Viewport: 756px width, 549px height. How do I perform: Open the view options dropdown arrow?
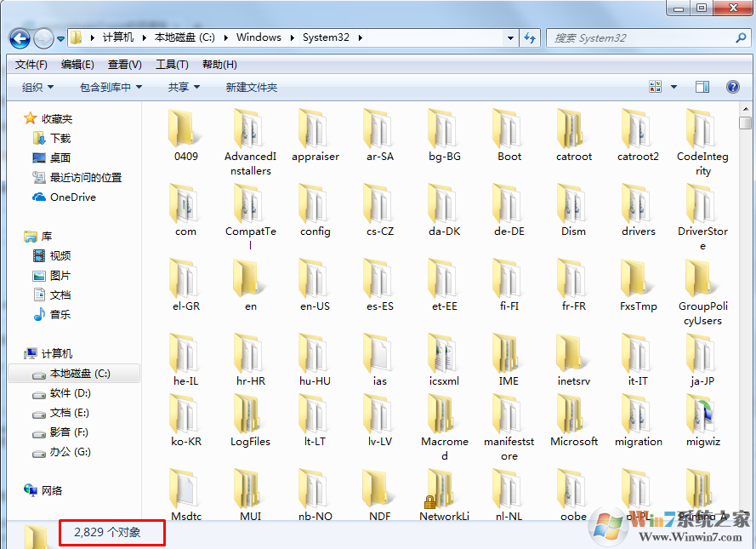674,87
